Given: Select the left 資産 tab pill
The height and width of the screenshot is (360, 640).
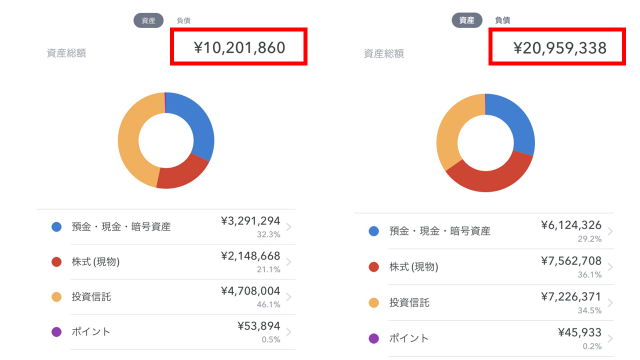Looking at the screenshot, I should 149,20.
